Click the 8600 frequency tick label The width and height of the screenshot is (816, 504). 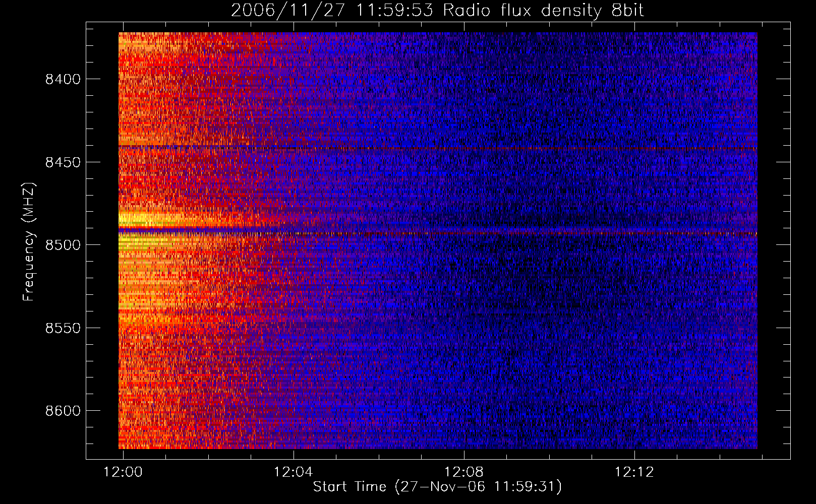coord(63,411)
